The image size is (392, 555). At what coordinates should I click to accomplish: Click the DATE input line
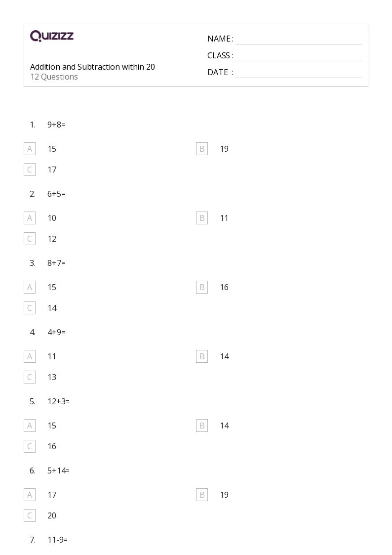[x=298, y=73]
